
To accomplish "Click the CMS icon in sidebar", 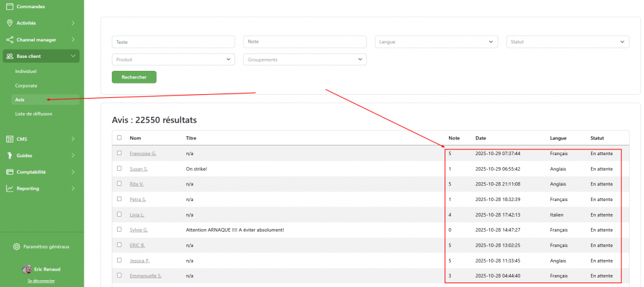I will 9,139.
